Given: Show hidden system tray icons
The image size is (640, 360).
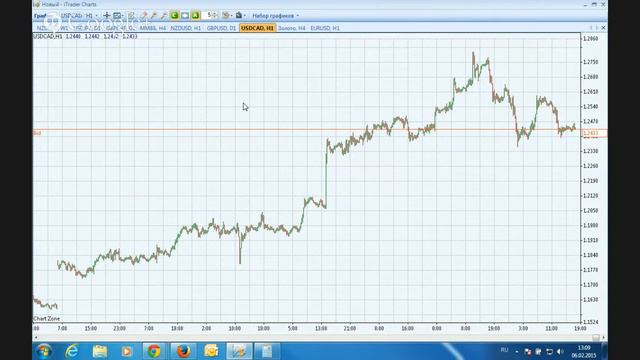Looking at the screenshot, I should click(517, 351).
